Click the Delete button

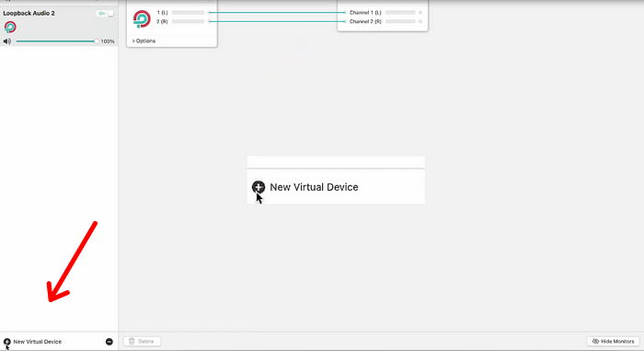coord(142,341)
